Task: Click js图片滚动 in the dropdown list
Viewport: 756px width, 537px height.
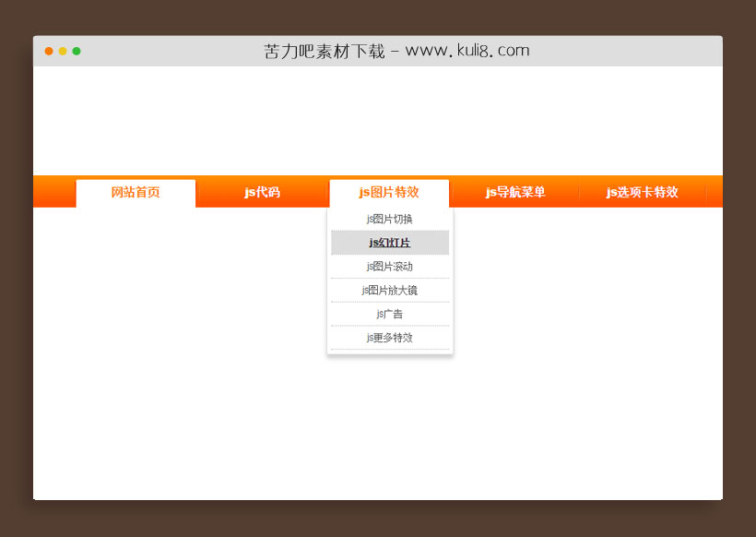Action: tap(389, 266)
